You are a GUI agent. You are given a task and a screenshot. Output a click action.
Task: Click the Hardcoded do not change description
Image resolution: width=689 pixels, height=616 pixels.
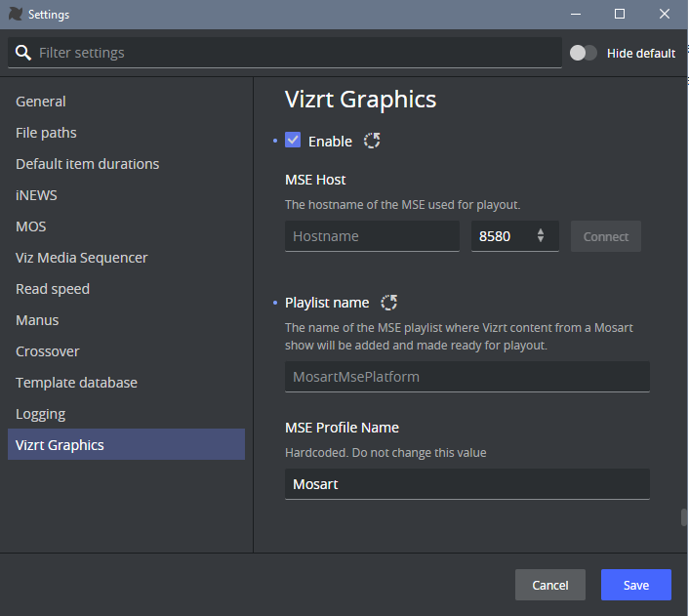[x=385, y=453]
